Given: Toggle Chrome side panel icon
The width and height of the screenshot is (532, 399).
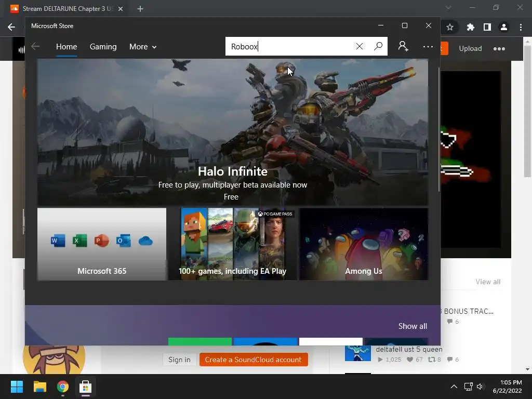Looking at the screenshot, I should [x=487, y=27].
